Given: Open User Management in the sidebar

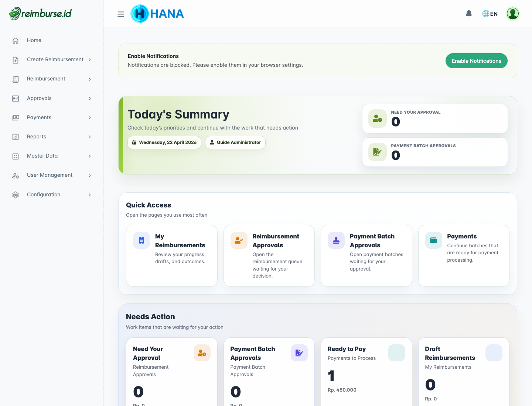Looking at the screenshot, I should pos(50,175).
